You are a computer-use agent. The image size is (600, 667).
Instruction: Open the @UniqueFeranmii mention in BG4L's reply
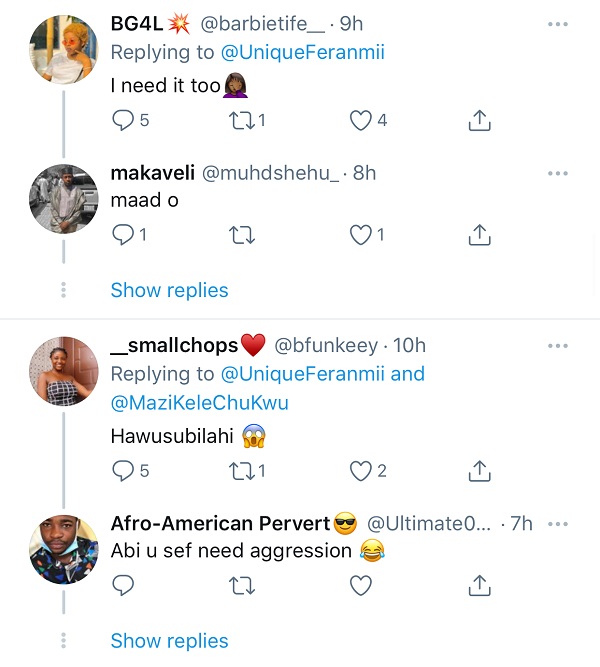302,52
